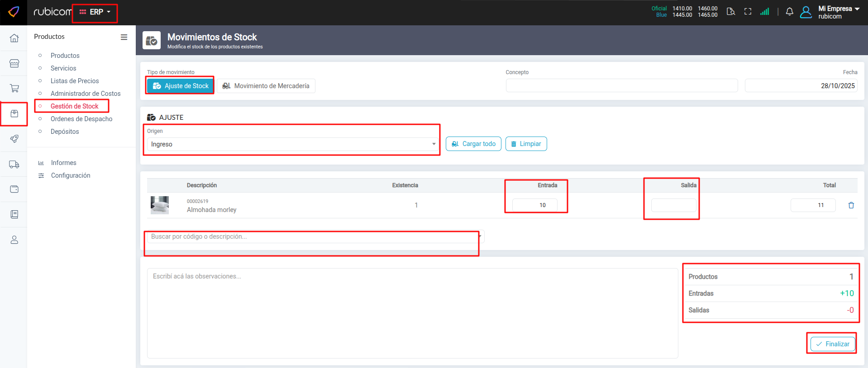Click the Almohada morley product thumbnail
This screenshot has height=368, width=868.
[x=160, y=205]
